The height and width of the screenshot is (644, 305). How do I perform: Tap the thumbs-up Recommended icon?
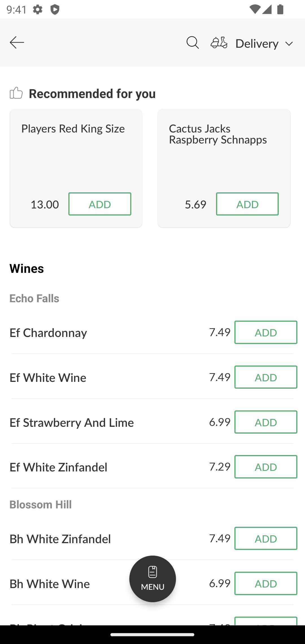(16, 93)
